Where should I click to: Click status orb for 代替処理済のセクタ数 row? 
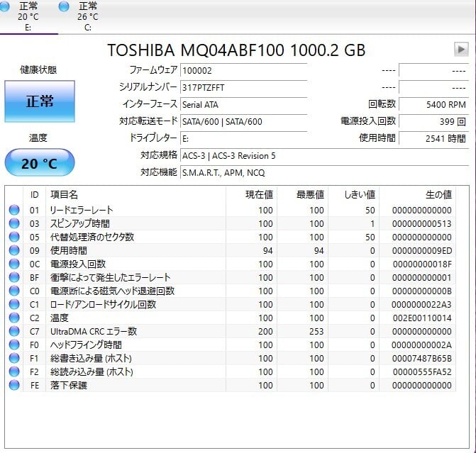(14, 237)
